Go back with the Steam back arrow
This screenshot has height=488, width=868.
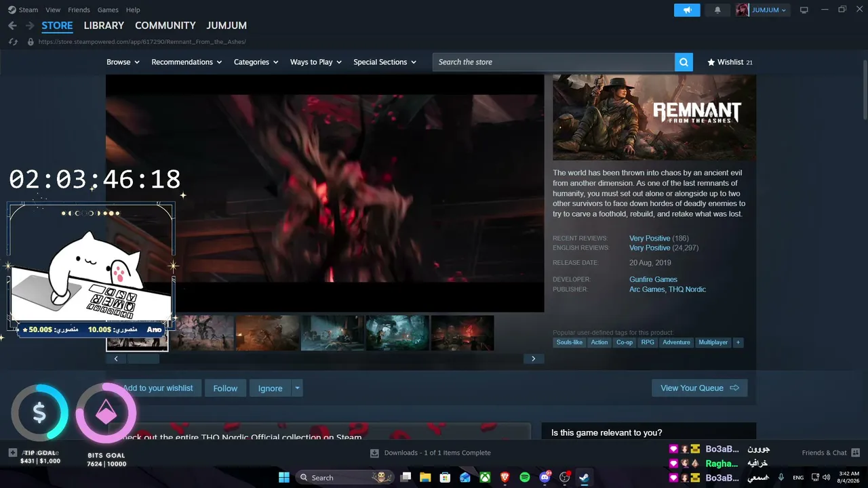pyautogui.click(x=12, y=26)
